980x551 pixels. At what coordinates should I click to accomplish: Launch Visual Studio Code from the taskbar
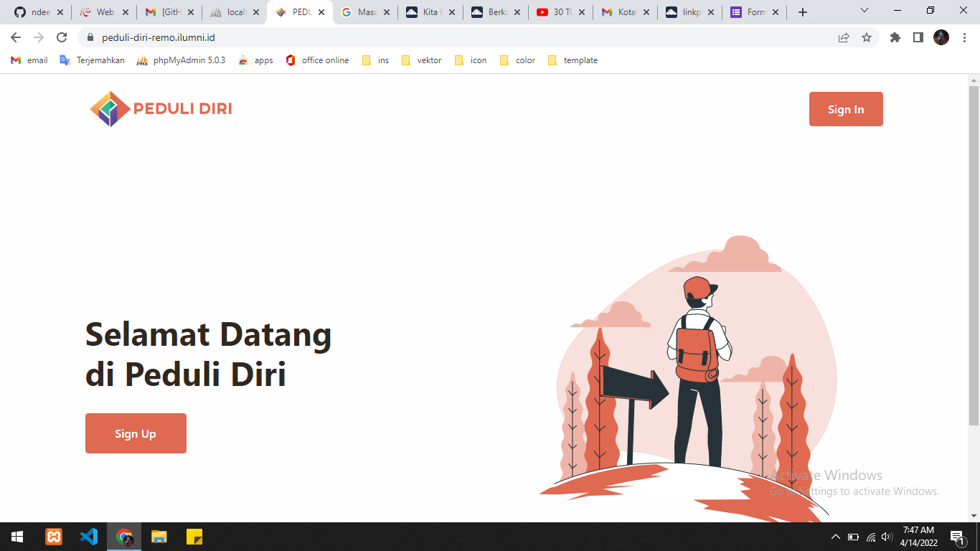[89, 537]
